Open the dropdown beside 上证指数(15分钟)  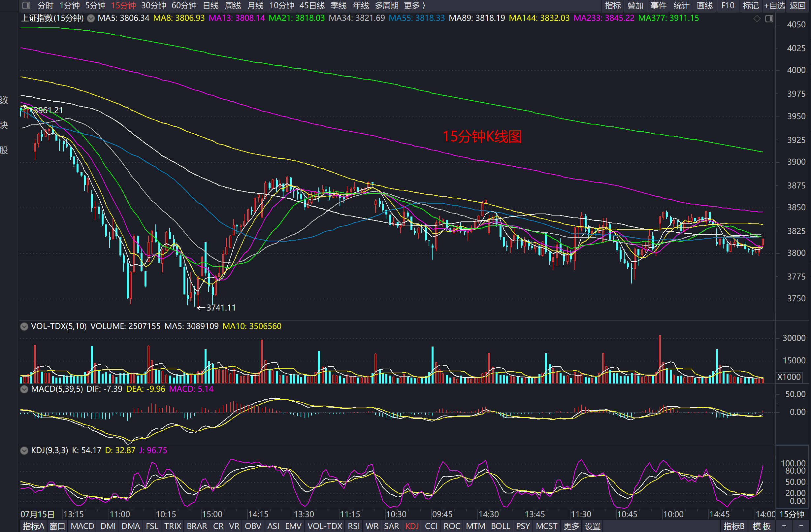(91, 18)
